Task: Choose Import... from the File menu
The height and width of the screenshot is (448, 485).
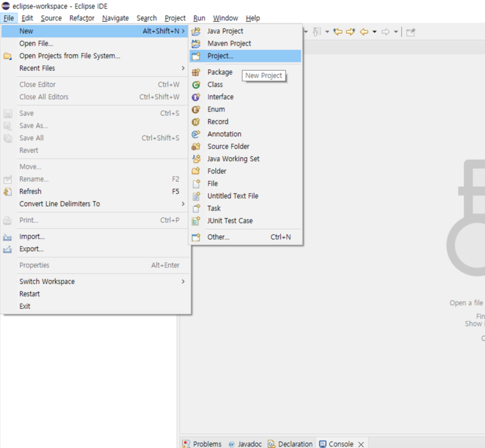Action: (x=95, y=237)
